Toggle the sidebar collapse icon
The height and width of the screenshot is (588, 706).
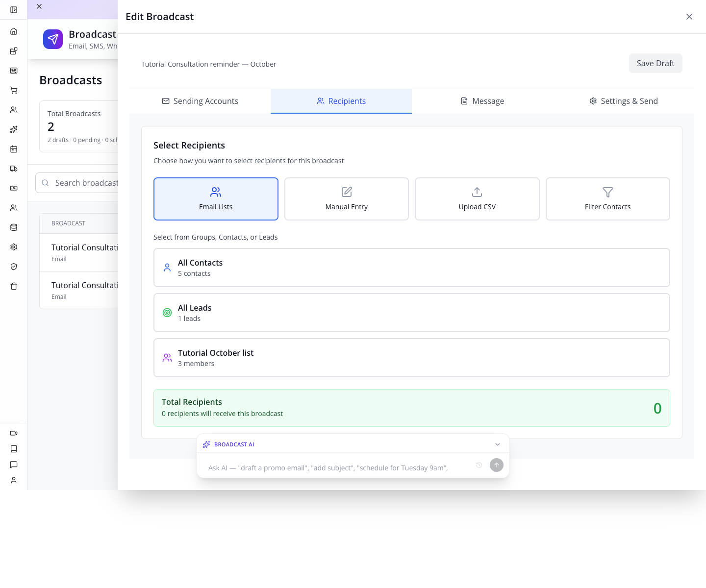tap(14, 10)
